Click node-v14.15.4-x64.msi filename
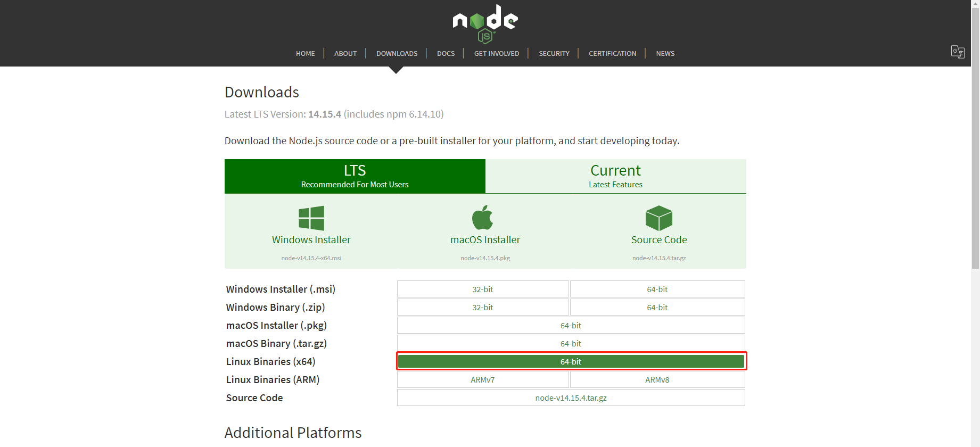 (x=311, y=258)
